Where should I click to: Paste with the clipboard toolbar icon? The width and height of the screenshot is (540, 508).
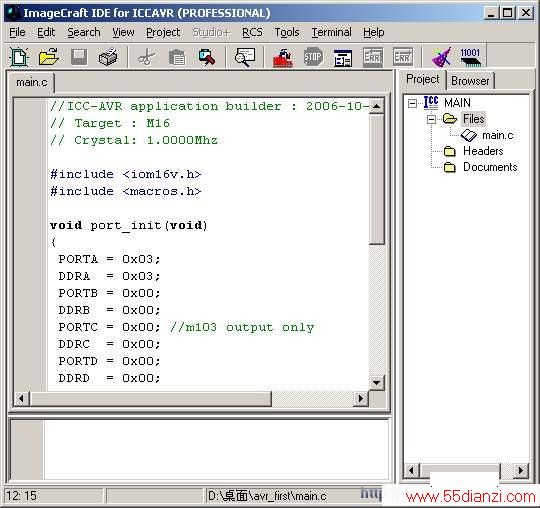point(177,57)
